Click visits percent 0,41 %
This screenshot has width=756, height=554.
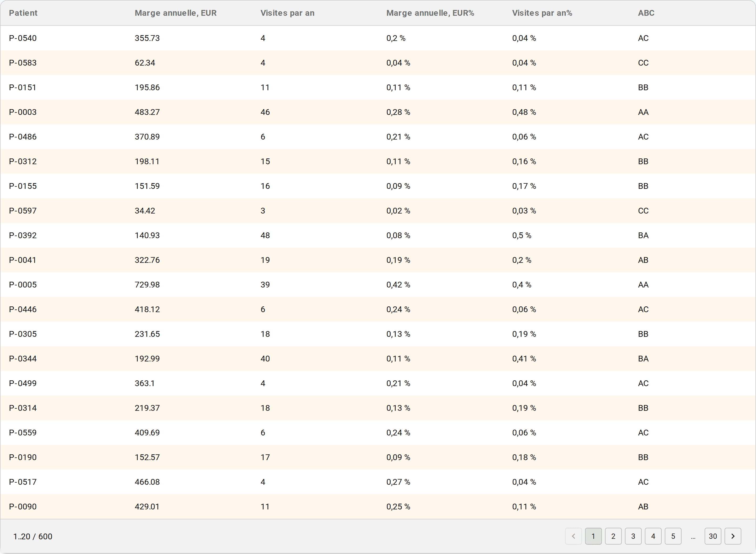point(524,359)
